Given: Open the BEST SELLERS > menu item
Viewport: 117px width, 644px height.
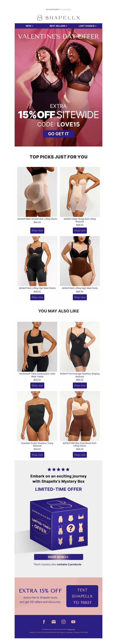Looking at the screenshot, I should [58, 26].
